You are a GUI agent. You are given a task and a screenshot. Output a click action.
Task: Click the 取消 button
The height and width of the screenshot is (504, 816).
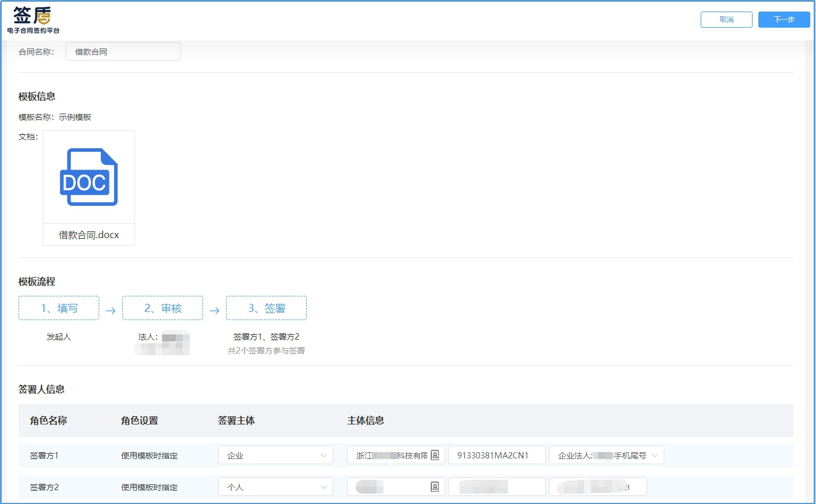click(x=727, y=20)
